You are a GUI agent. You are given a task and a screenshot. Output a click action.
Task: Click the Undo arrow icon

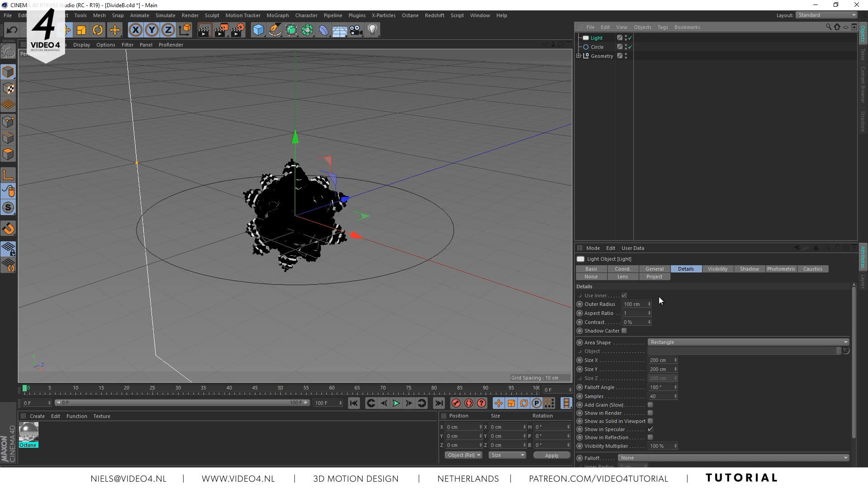(12, 30)
